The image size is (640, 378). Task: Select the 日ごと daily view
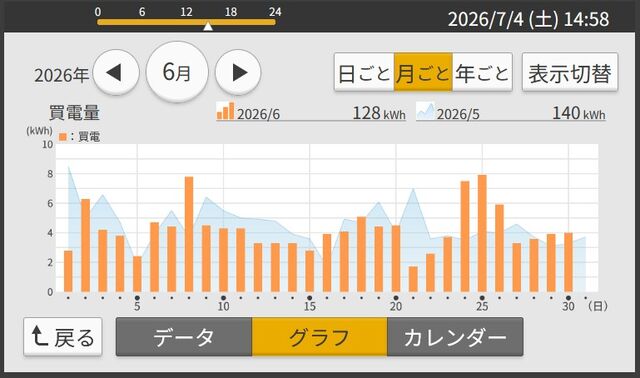(x=364, y=73)
